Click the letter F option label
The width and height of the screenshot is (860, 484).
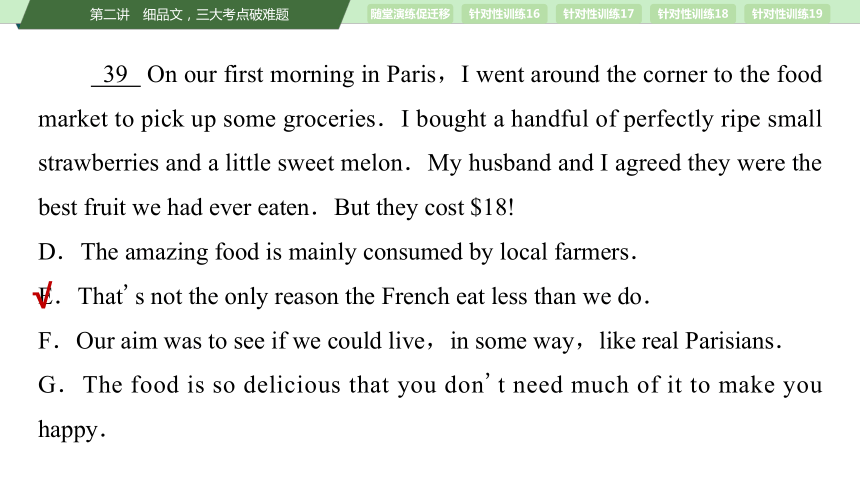48,341
